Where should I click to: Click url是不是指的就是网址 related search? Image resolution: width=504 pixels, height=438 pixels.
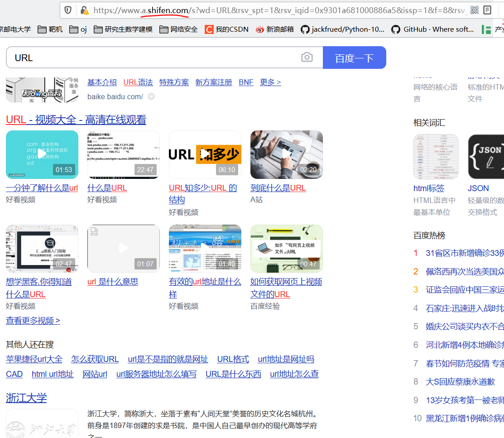click(168, 359)
